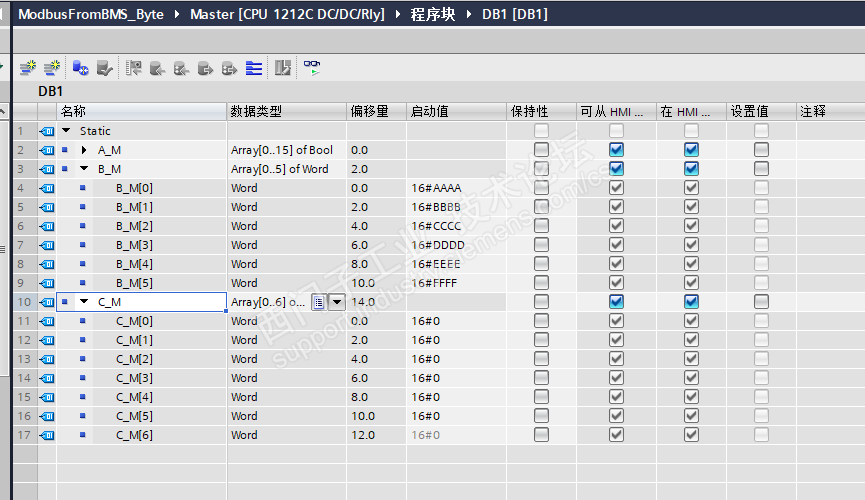
Task: Click the tag icon in row C_M[6]
Action: (47, 435)
